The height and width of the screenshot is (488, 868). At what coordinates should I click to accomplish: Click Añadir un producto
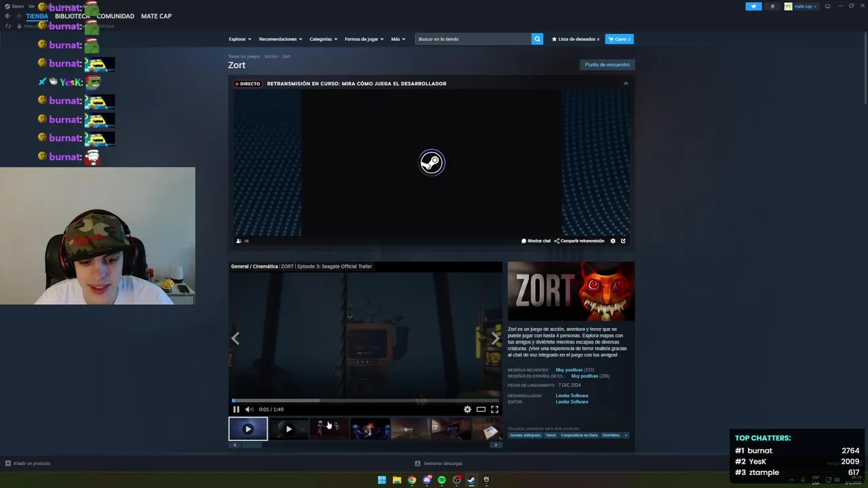point(28,464)
